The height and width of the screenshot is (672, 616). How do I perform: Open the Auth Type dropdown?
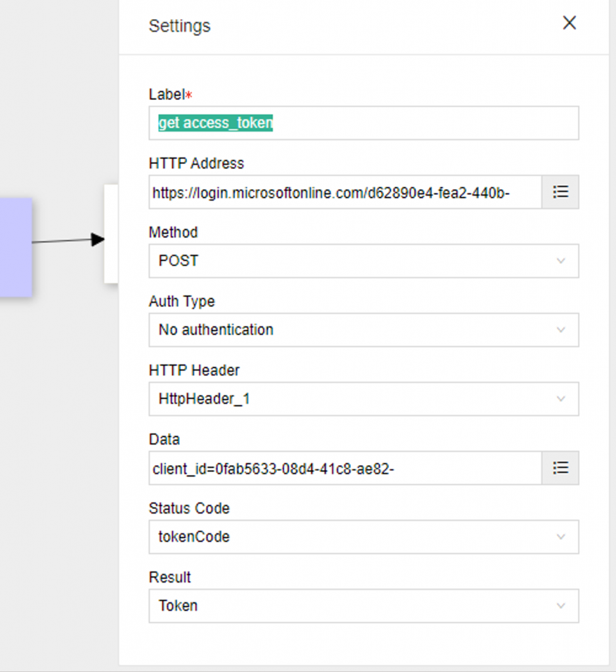363,330
